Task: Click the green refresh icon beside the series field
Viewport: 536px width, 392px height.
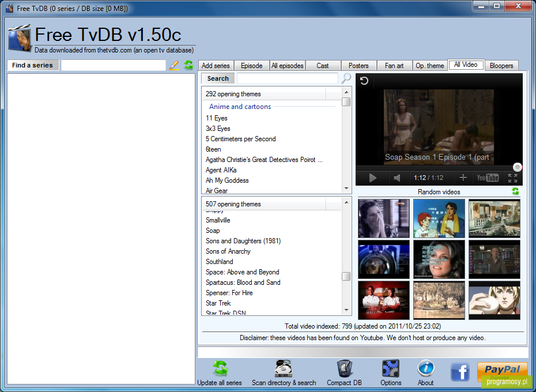Action: tap(188, 65)
